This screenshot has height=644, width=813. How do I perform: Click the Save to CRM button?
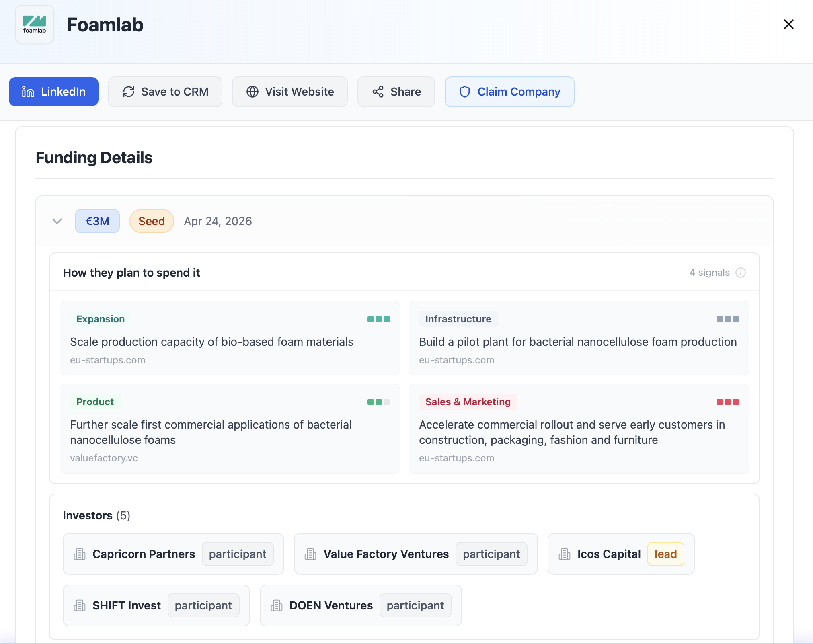165,92
